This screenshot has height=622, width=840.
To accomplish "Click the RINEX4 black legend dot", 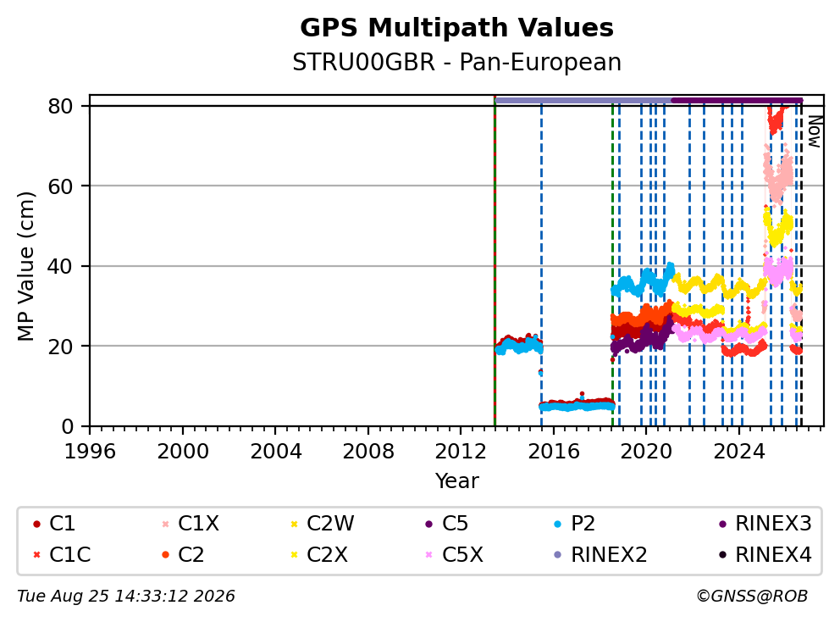I will (722, 555).
